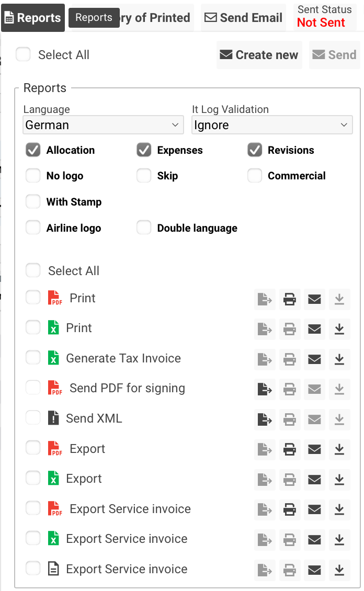The height and width of the screenshot is (591, 364).
Task: Click the export icon for Send PDF for signing
Action: [265, 389]
